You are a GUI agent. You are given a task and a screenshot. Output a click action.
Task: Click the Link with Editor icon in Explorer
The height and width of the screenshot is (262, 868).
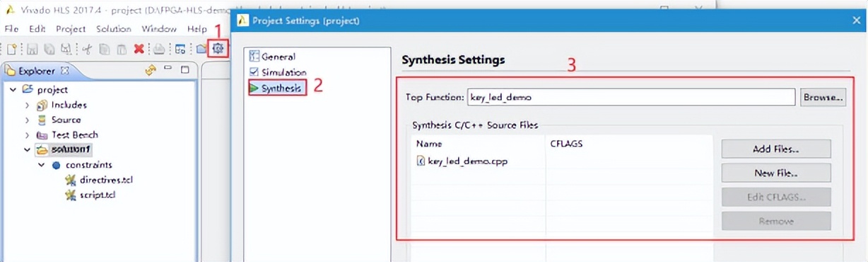(x=150, y=70)
